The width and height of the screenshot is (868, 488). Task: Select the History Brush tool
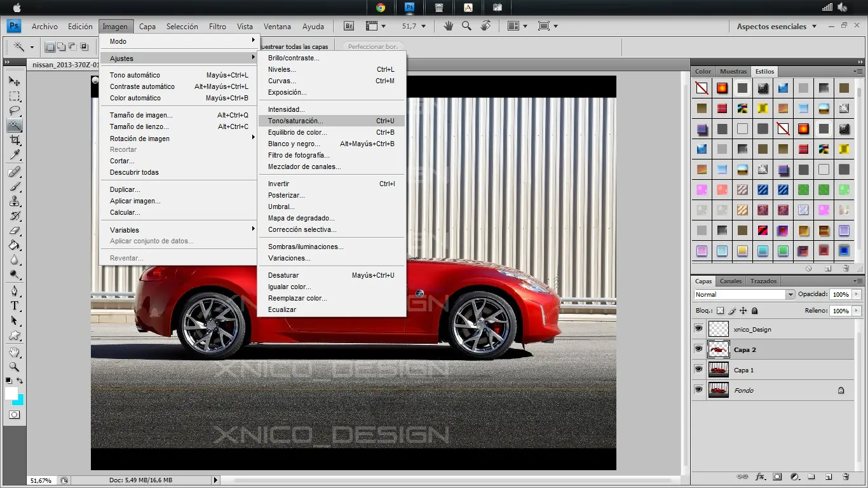[14, 216]
